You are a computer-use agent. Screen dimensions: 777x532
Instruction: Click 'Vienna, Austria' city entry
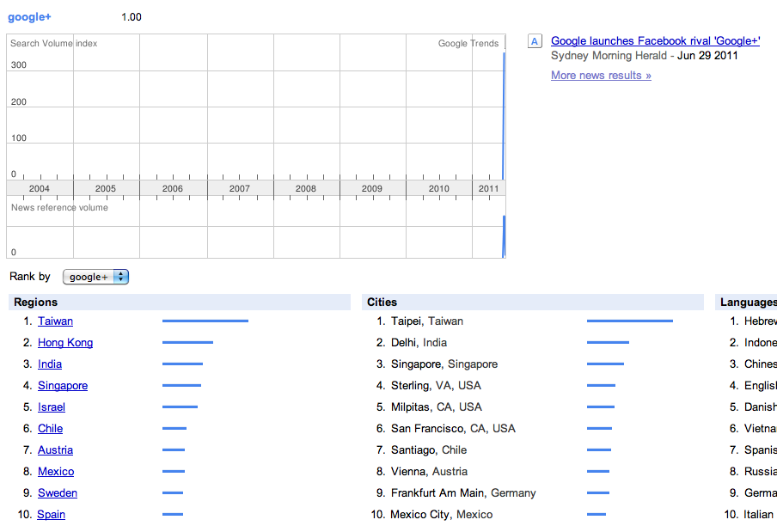click(x=429, y=472)
